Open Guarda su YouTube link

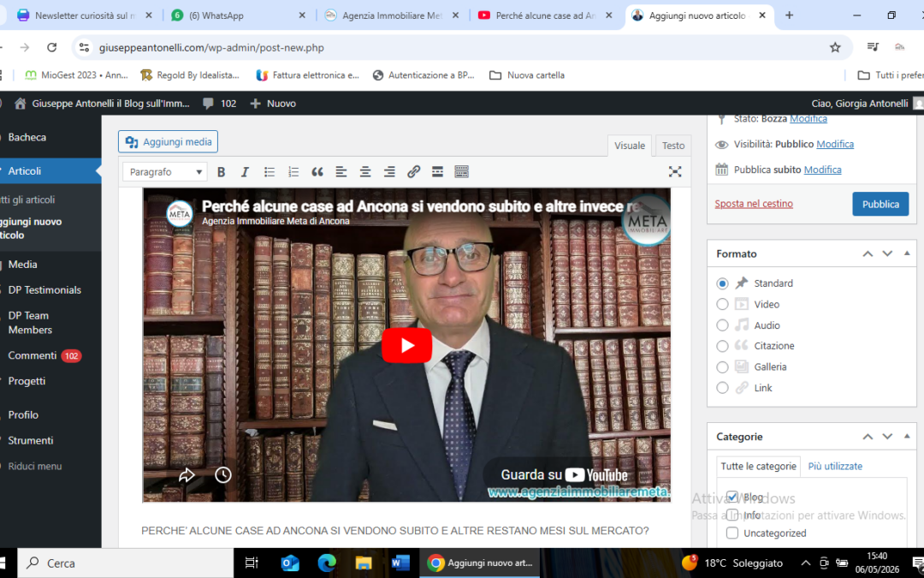coord(564,474)
